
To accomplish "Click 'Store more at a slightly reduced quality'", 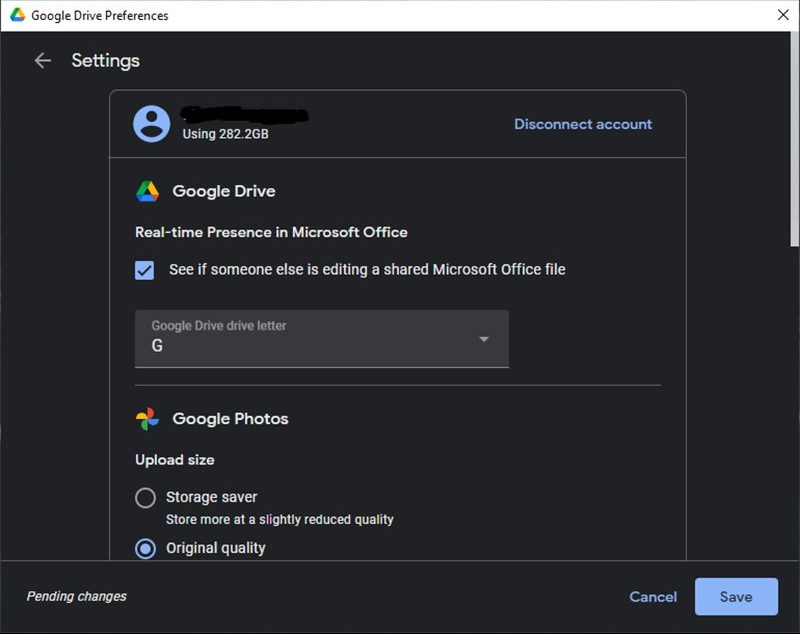I will pos(280,519).
